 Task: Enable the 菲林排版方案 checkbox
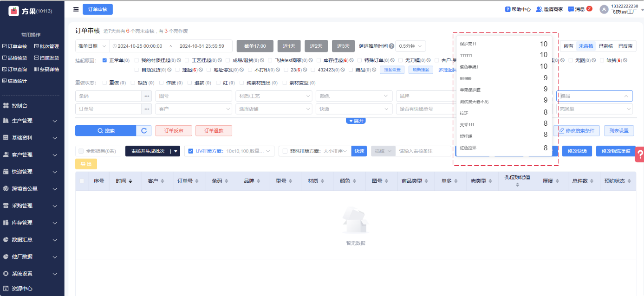(x=285, y=151)
